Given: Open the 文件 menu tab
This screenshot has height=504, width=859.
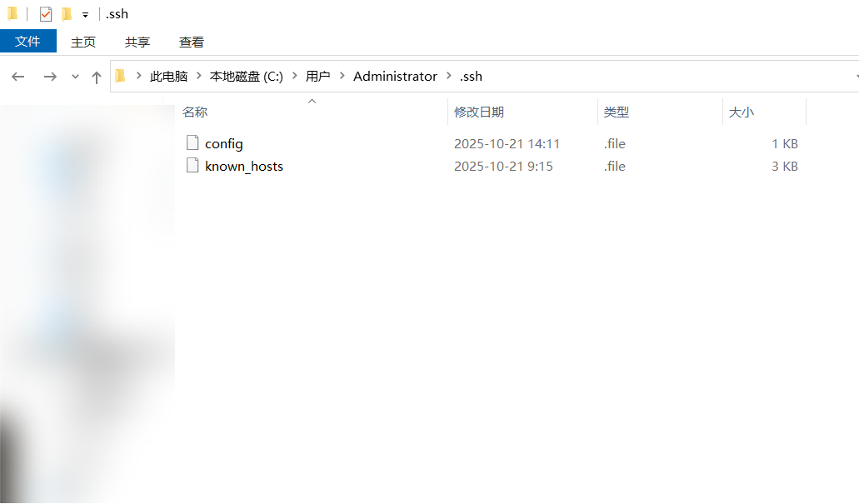Looking at the screenshot, I should (27, 41).
